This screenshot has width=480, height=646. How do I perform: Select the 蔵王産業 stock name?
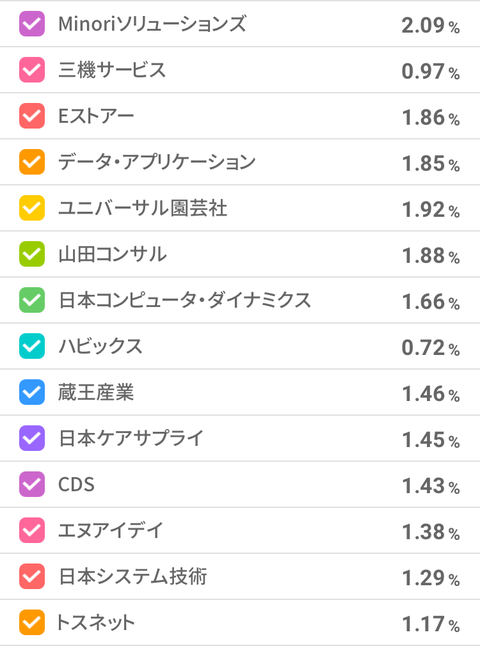(x=96, y=392)
